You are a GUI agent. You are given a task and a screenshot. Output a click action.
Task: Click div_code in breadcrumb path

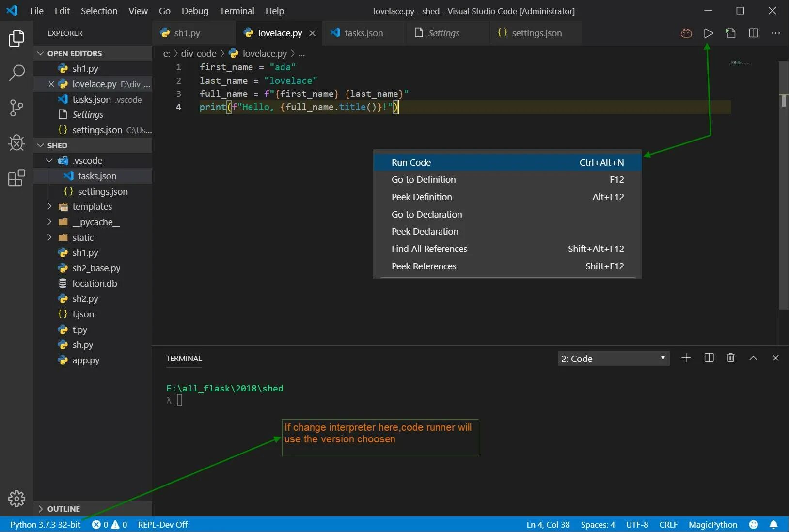(199, 53)
